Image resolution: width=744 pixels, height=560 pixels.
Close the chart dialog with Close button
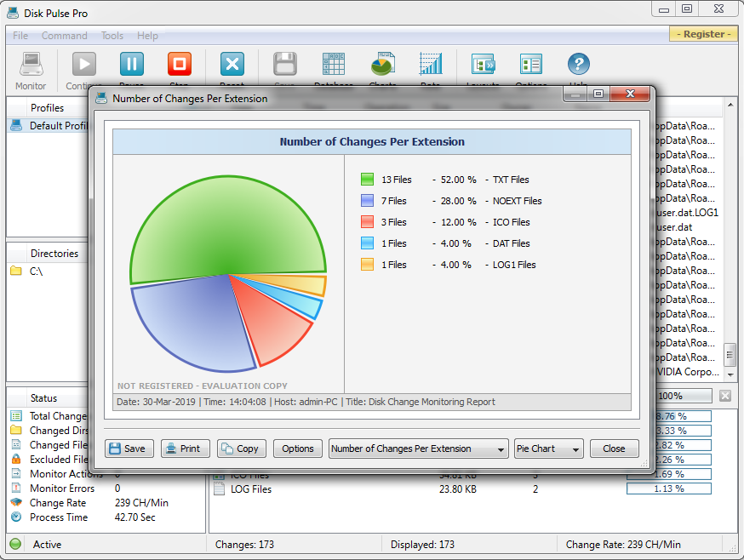point(614,449)
